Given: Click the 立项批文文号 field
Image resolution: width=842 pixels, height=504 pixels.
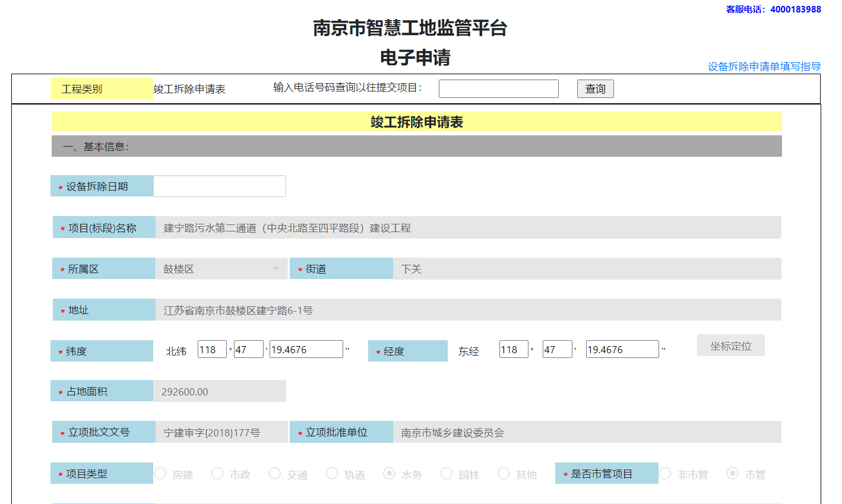Looking at the screenshot, I should 221,432.
